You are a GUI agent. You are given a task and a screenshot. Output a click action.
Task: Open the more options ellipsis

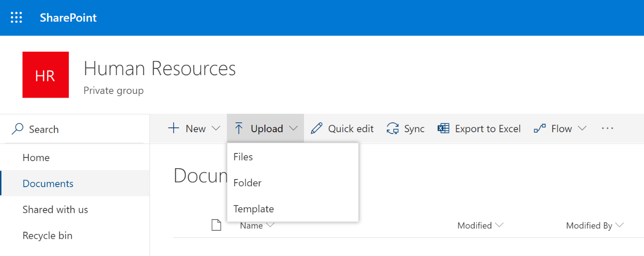click(x=608, y=129)
